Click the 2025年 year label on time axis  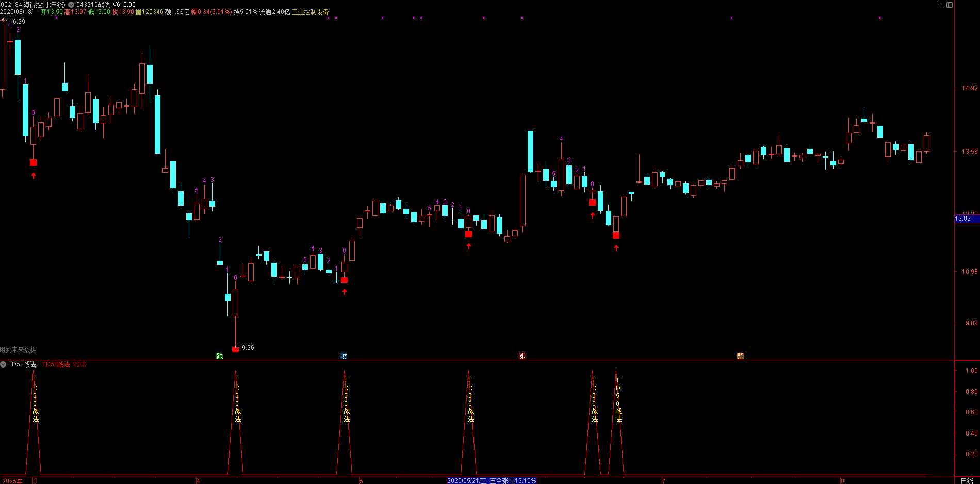tap(12, 480)
